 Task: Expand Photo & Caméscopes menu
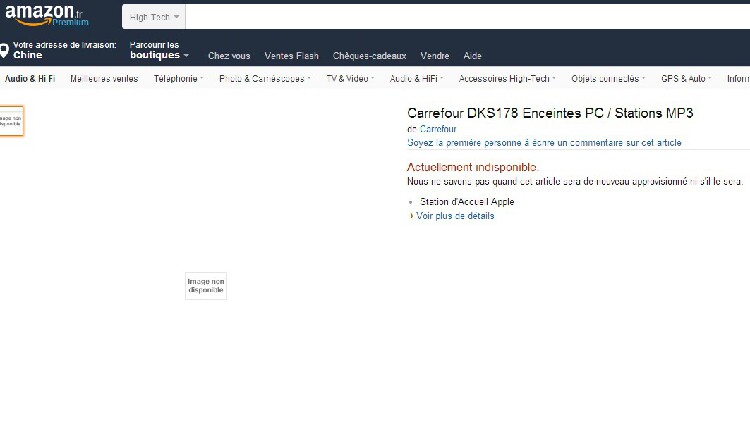(x=265, y=78)
